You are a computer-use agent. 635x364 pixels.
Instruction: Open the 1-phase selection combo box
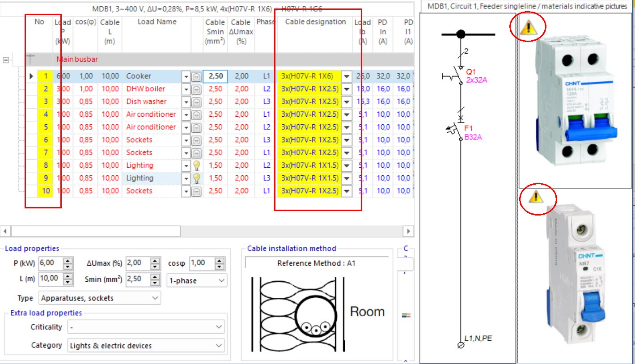[x=196, y=280]
